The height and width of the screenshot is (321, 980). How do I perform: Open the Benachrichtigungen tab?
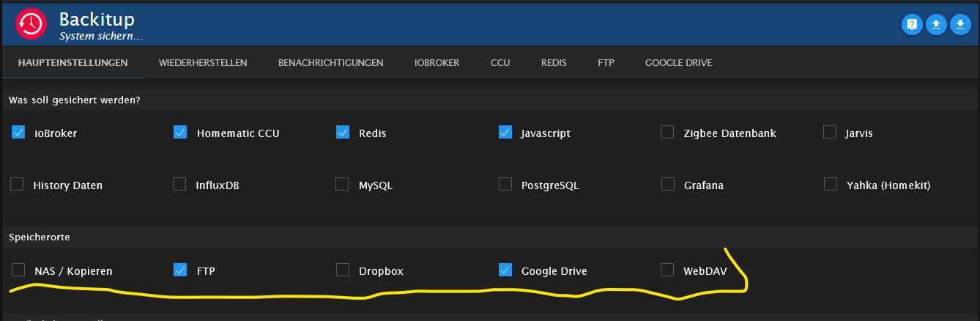(330, 63)
